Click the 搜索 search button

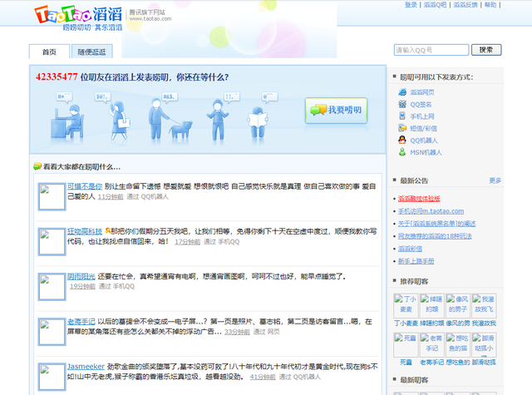pos(486,50)
